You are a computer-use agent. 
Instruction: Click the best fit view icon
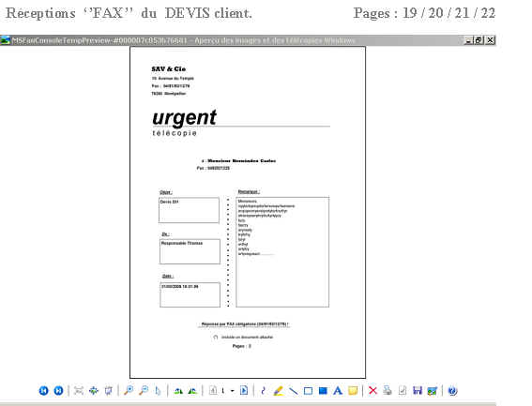(x=79, y=391)
